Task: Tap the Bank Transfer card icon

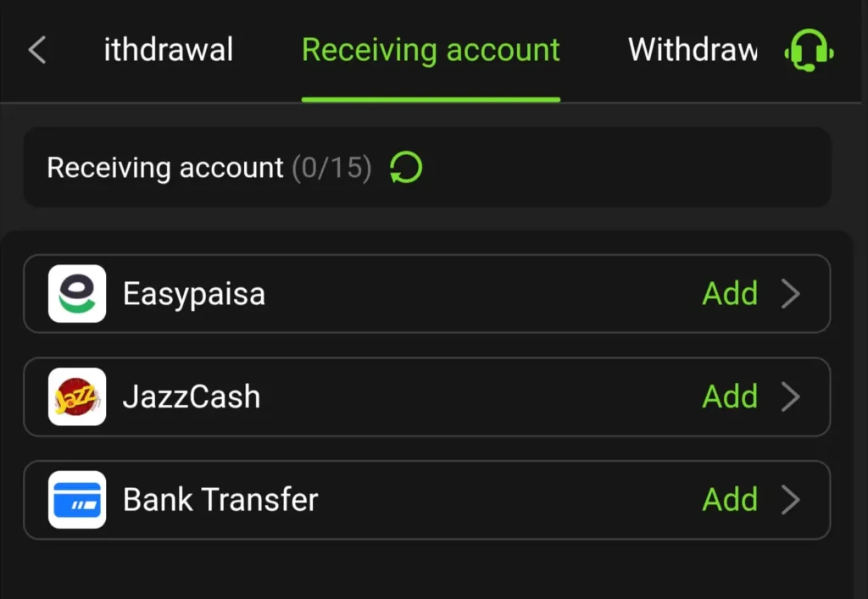Action: [77, 499]
